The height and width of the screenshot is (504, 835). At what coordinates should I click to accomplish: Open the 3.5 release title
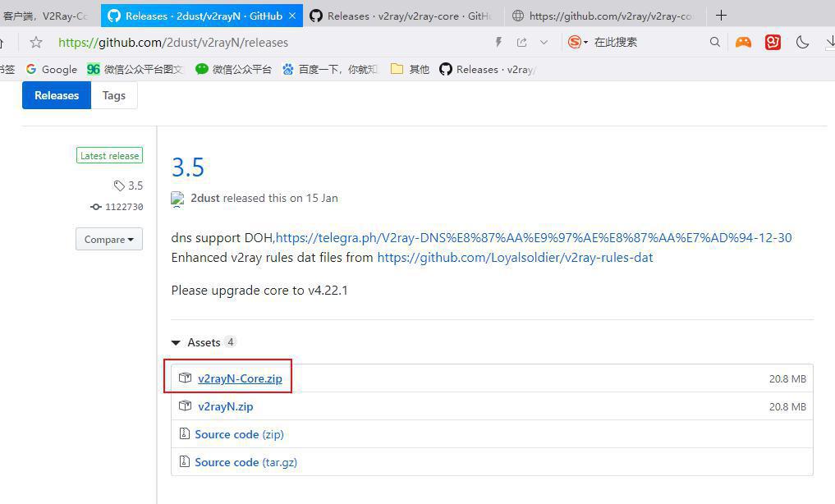coord(187,167)
